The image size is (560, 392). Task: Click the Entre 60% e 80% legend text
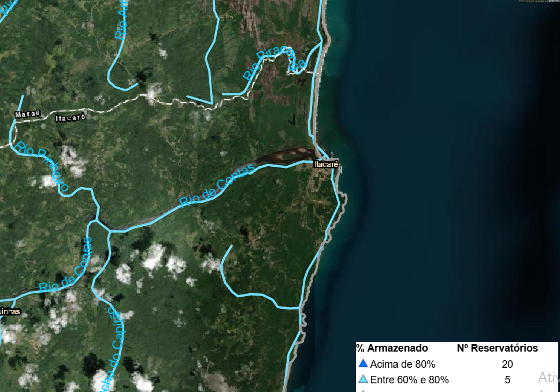click(x=409, y=380)
